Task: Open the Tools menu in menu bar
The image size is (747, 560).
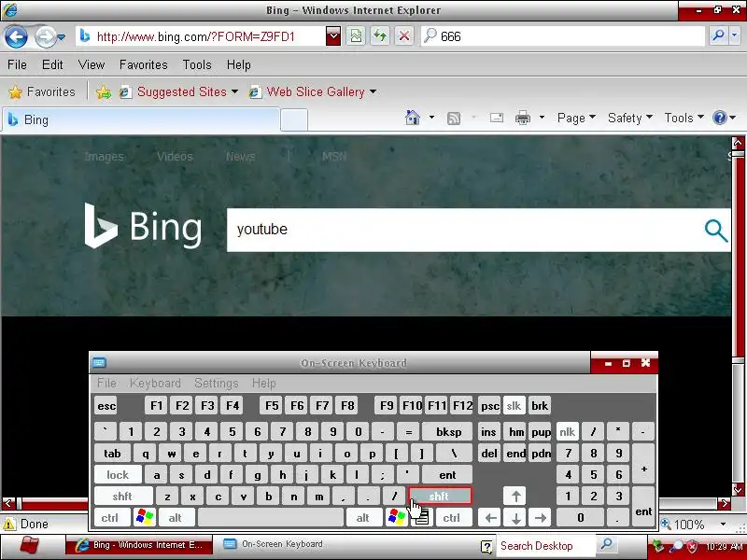Action: point(197,64)
